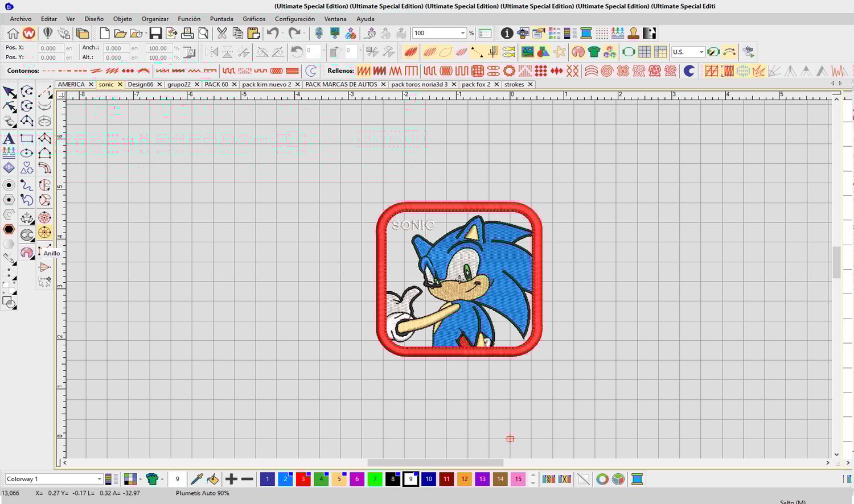Viewport: 854px width, 504px height.
Task: Click the Wilcom W logo icon
Action: (28, 33)
